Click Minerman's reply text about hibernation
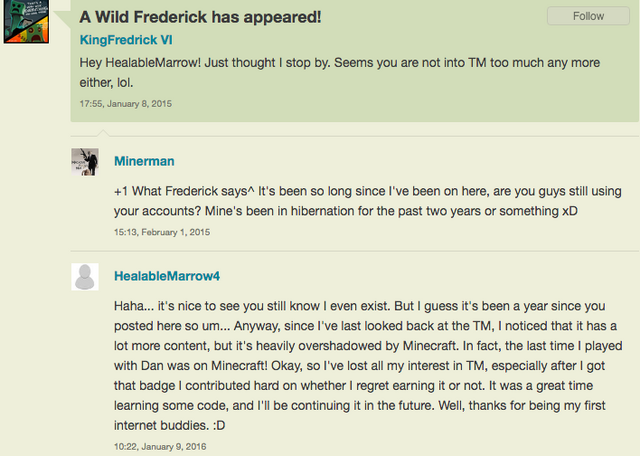640x456 pixels. point(368,201)
